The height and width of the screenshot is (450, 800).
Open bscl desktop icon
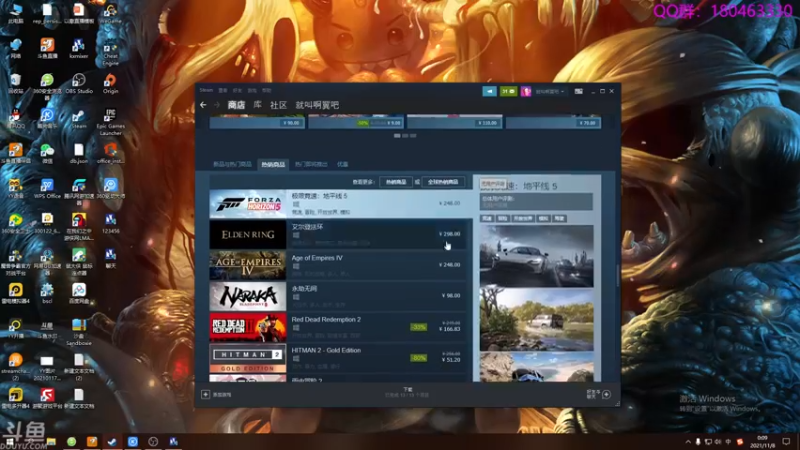(x=47, y=293)
